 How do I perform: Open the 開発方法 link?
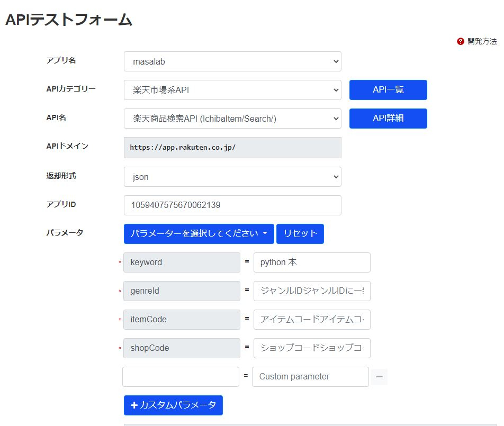(x=483, y=41)
